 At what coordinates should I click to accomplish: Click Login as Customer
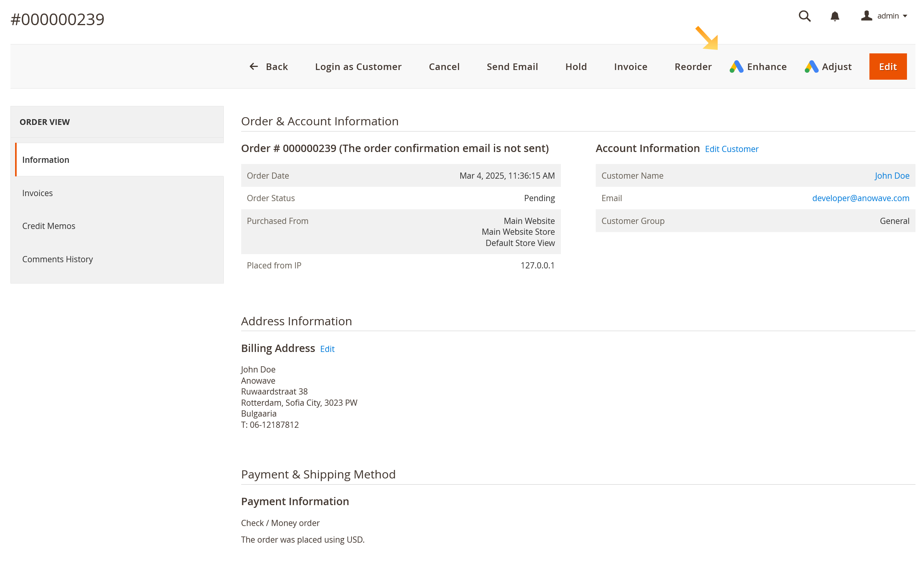click(358, 67)
